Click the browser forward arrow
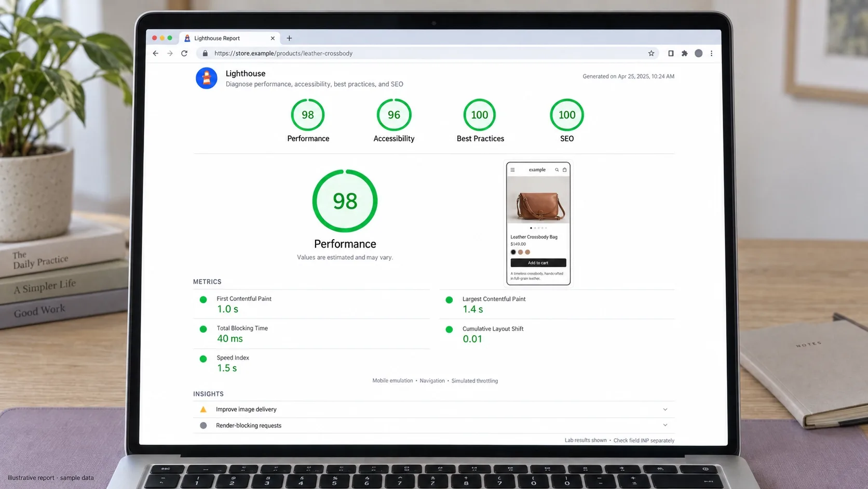This screenshot has width=868, height=489. [x=170, y=54]
